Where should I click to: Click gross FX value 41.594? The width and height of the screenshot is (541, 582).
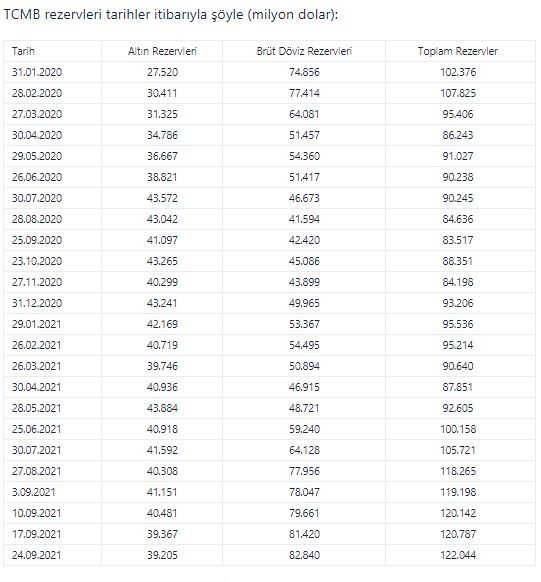click(304, 219)
